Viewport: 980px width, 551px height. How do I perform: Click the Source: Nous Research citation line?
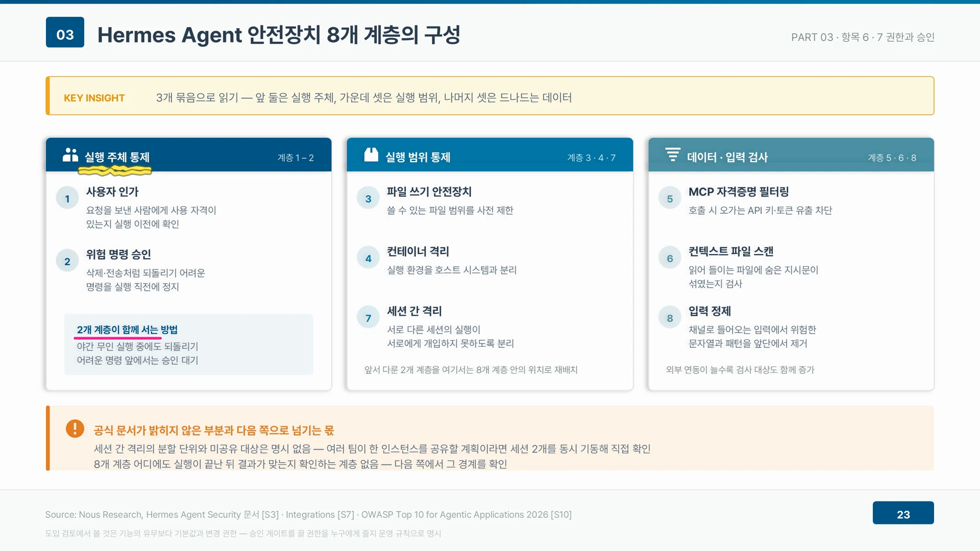308,515
